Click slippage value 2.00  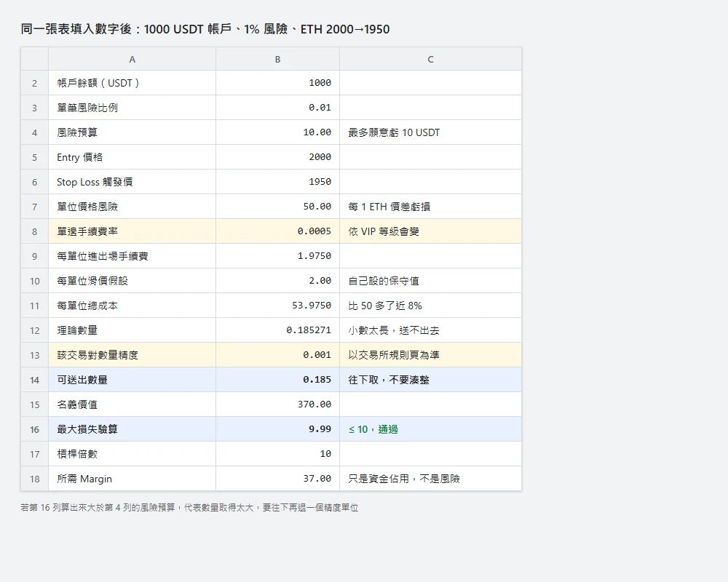coord(277,281)
